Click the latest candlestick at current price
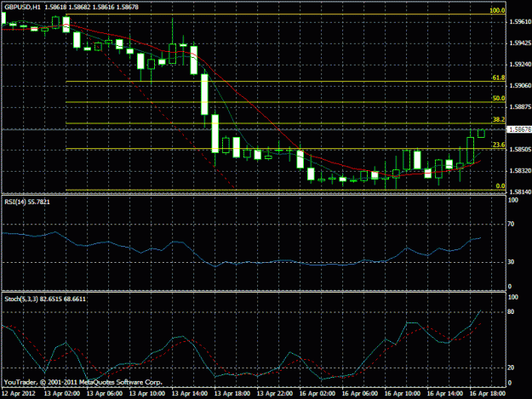The image size is (532, 399). [481, 134]
